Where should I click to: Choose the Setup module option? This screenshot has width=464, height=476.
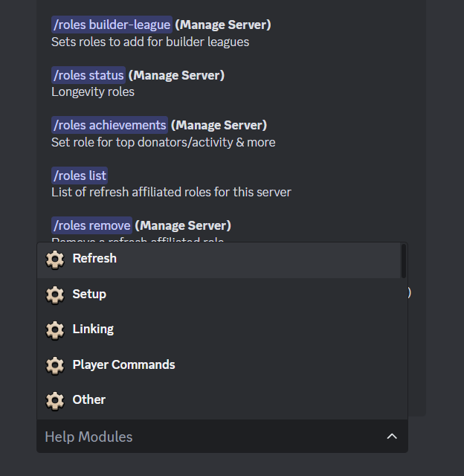[89, 294]
